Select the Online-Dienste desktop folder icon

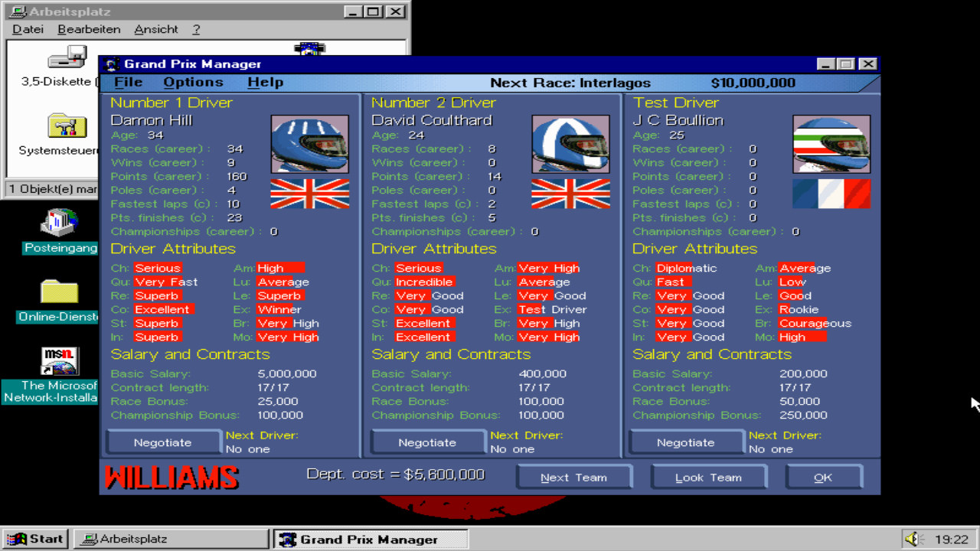tap(60, 292)
